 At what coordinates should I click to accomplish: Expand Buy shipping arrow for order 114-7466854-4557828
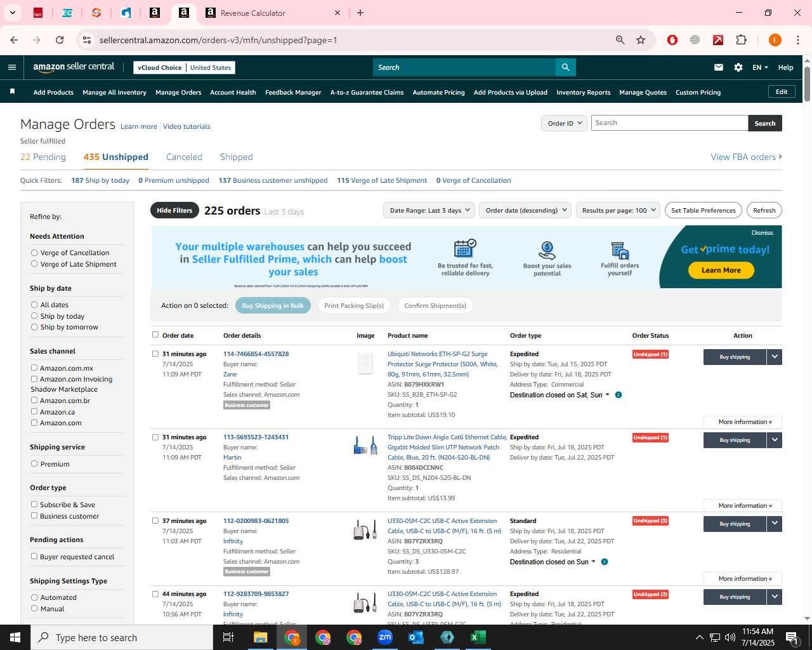click(775, 357)
